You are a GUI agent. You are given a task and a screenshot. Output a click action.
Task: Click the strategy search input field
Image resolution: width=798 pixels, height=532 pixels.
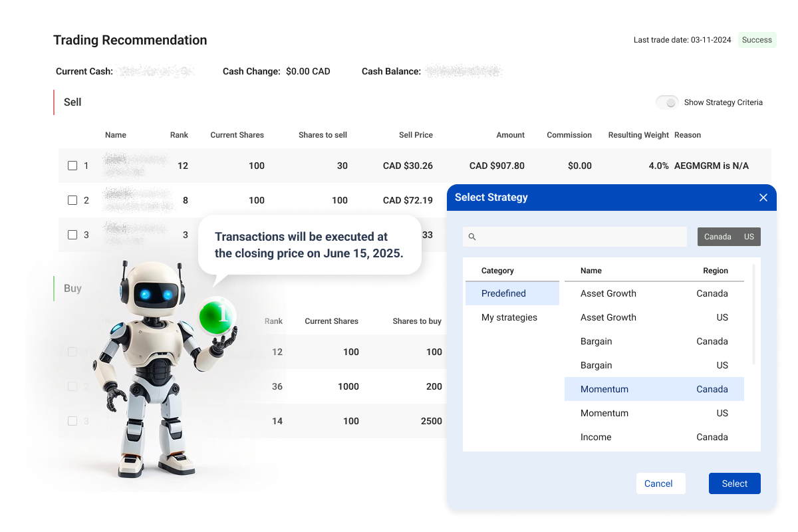click(x=575, y=236)
